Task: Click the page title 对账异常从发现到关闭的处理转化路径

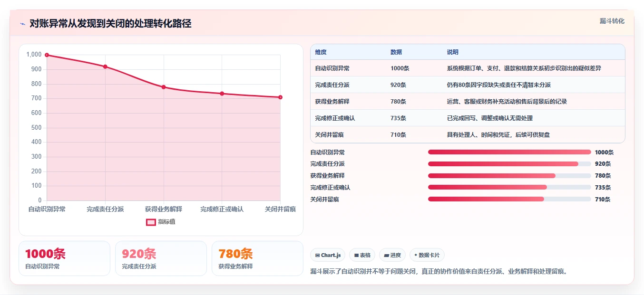Action: pos(110,24)
